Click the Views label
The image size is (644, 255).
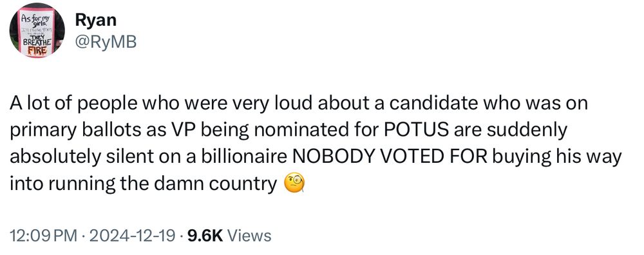(249, 236)
